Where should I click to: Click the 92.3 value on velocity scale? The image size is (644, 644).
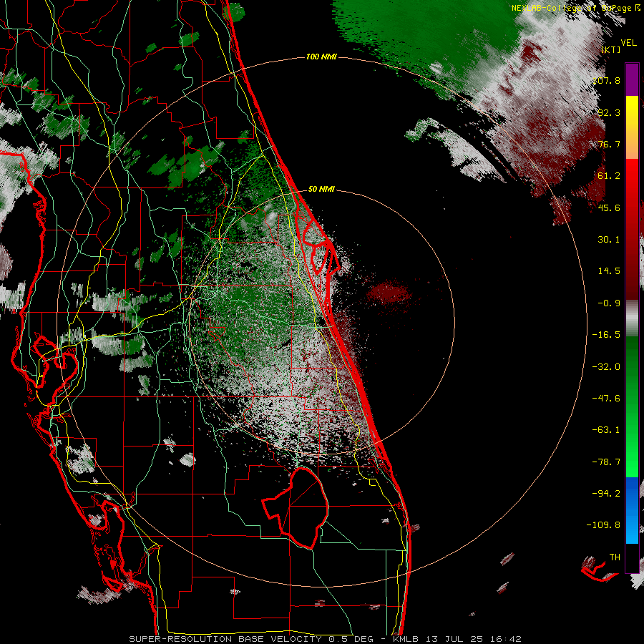[609, 112]
